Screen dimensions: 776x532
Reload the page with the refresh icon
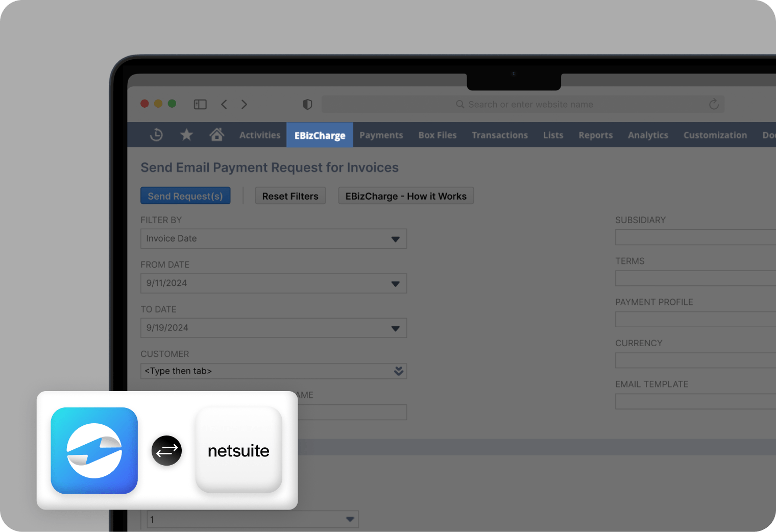click(713, 104)
